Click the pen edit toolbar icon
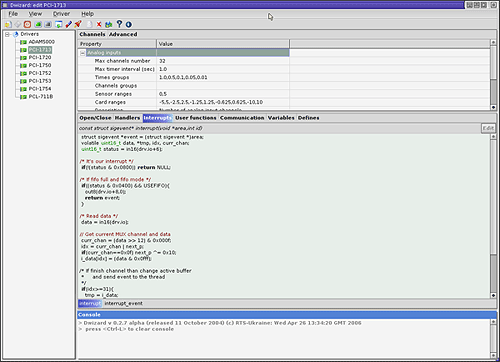Image resolution: width=500 pixels, height=362 pixels. 69,24
